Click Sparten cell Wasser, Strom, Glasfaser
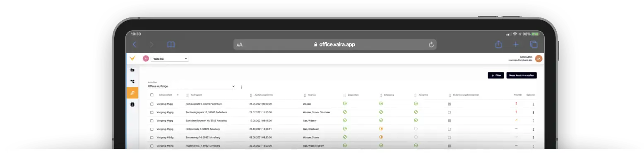Viewport: 644px width, 153px height. click(x=317, y=112)
